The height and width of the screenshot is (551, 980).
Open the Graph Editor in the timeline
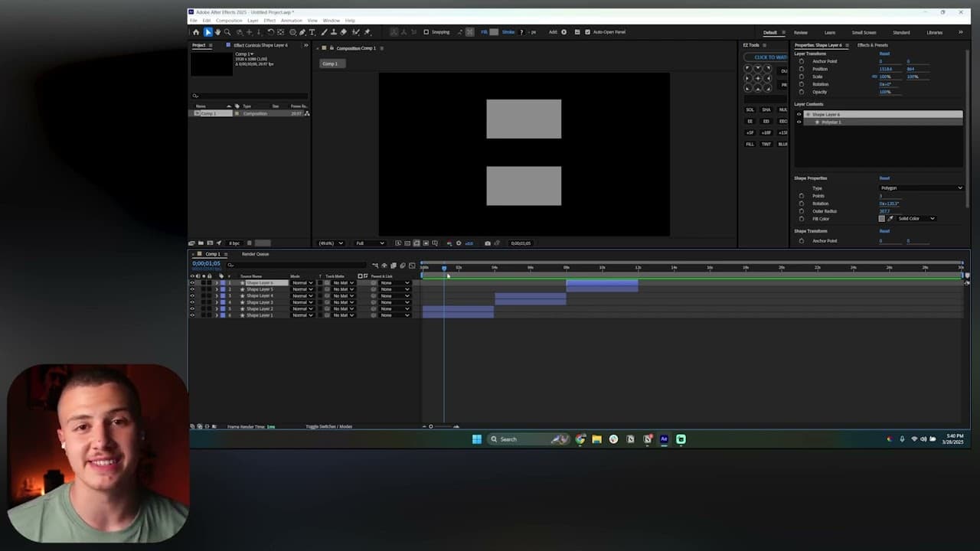(411, 266)
